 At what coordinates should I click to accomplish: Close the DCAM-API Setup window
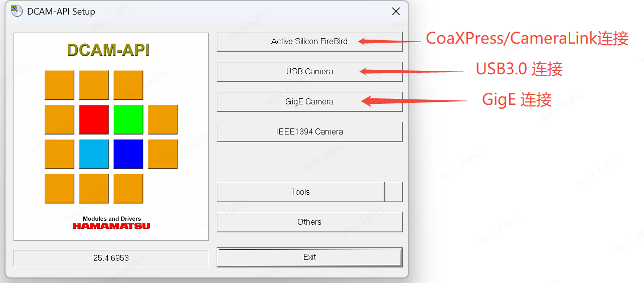click(x=396, y=12)
